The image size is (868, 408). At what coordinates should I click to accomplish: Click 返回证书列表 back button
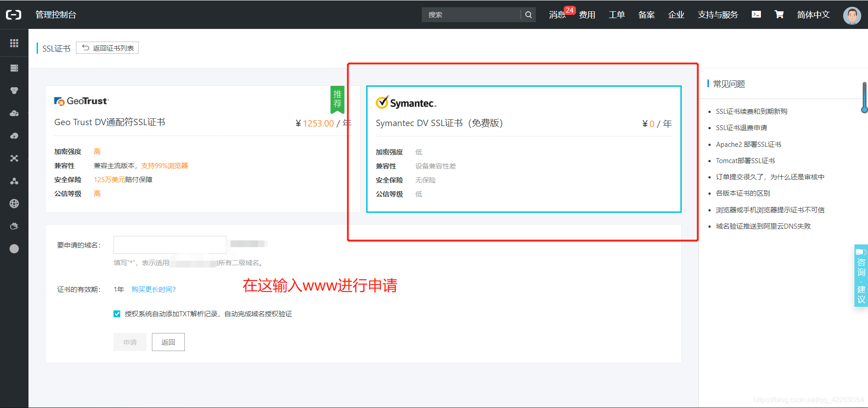click(x=108, y=48)
